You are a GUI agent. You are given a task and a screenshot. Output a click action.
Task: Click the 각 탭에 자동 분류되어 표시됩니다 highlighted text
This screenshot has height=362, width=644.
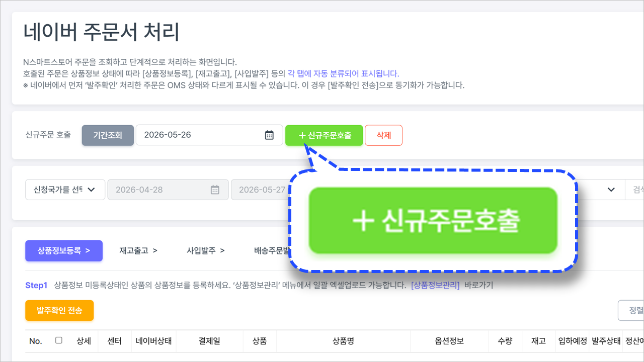pos(343,73)
